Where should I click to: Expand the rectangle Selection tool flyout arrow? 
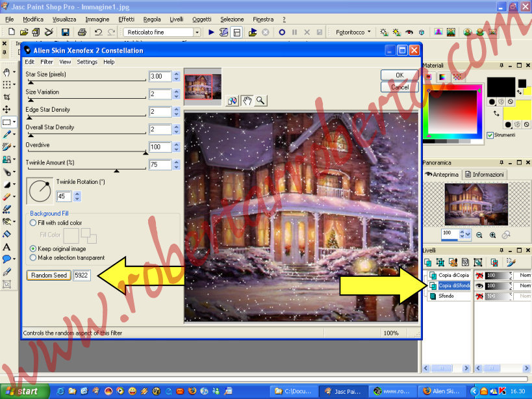click(x=14, y=122)
